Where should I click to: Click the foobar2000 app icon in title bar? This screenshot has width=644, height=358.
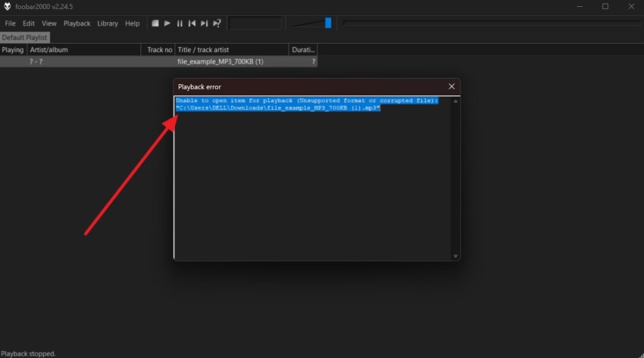(8, 7)
